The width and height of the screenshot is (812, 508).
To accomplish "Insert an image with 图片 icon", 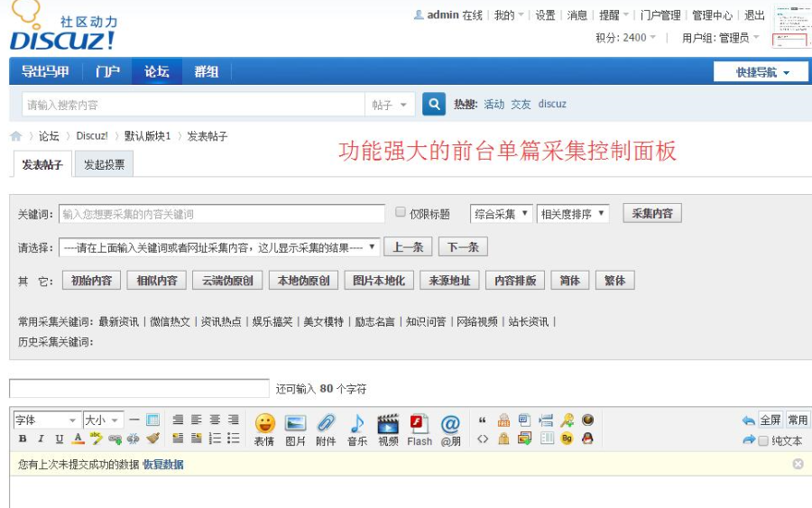I will coord(296,429).
